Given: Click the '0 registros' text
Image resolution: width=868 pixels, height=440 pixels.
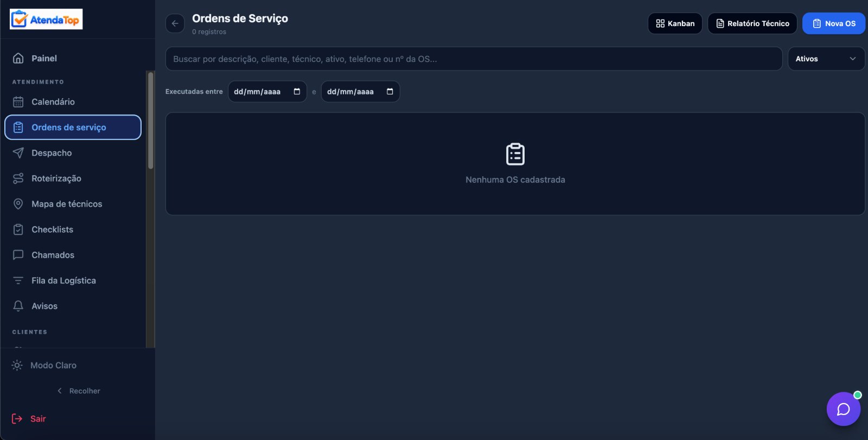Looking at the screenshot, I should [209, 32].
